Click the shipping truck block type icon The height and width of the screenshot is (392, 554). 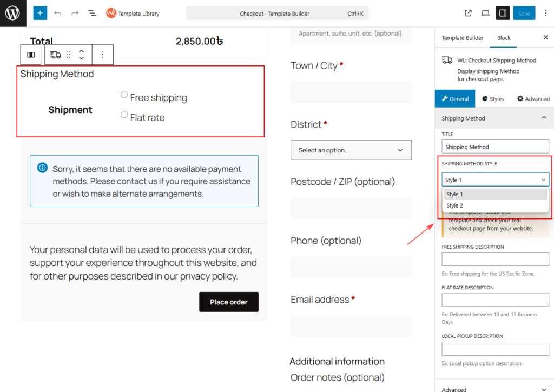[x=55, y=55]
